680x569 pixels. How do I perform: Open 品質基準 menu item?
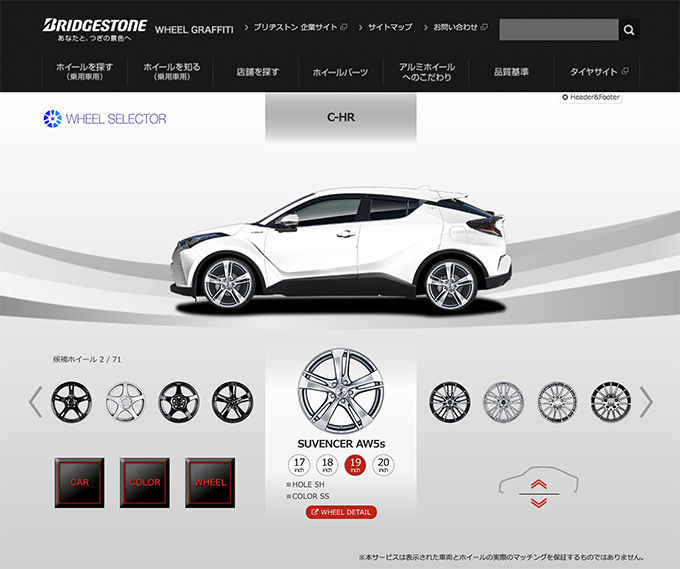pyautogui.click(x=511, y=72)
